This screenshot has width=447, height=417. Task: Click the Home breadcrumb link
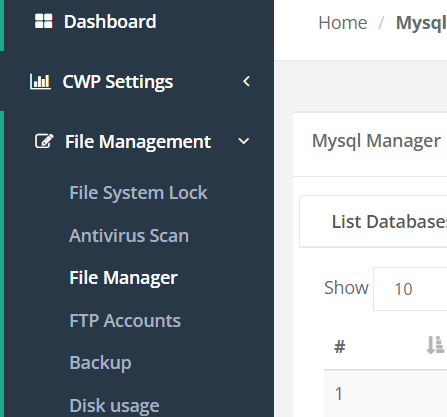point(343,23)
